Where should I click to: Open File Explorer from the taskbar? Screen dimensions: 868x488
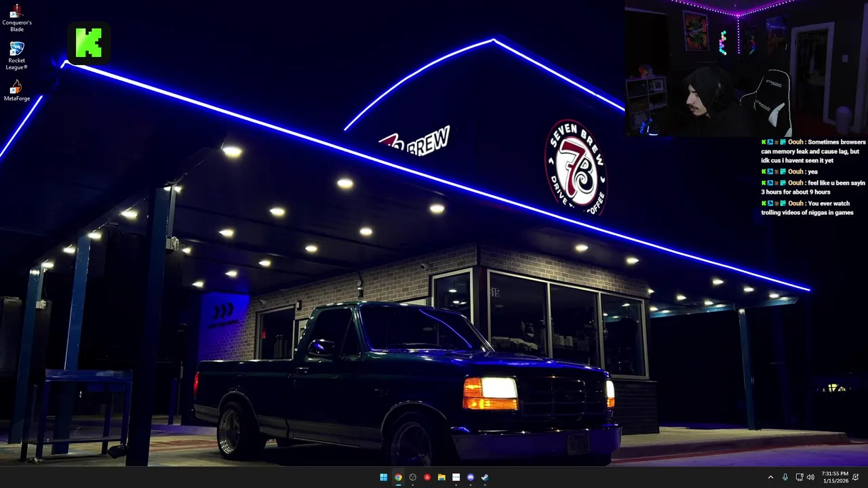pyautogui.click(x=441, y=477)
